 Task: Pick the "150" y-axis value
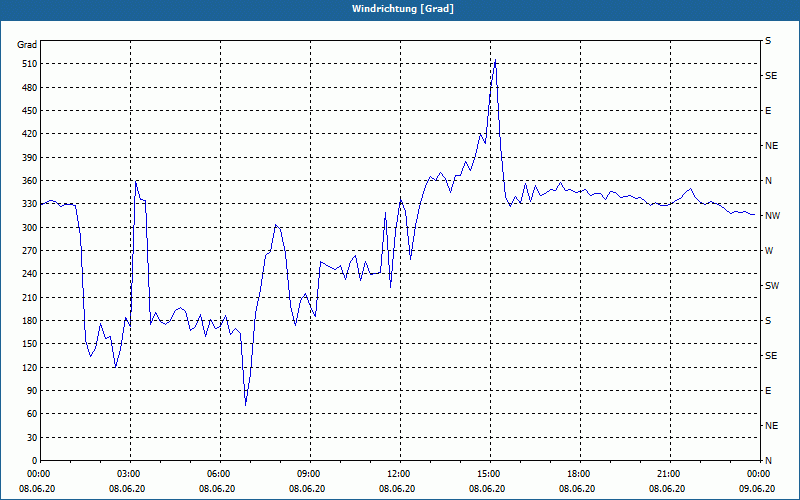click(x=30, y=344)
